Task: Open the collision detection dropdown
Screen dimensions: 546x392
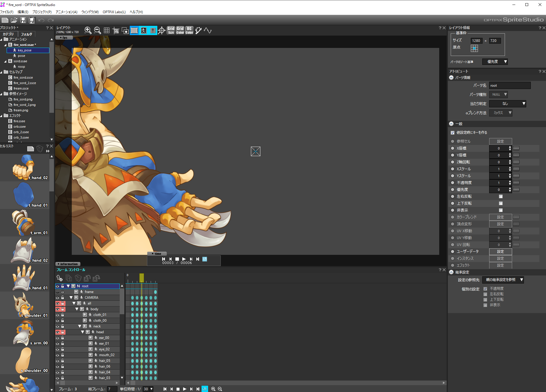Action: (x=508, y=104)
